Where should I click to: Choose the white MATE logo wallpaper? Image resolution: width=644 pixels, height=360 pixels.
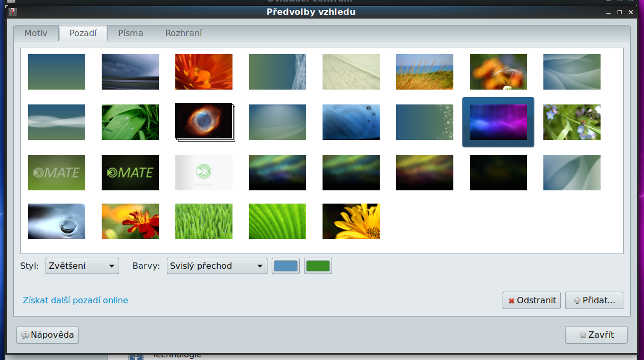click(x=204, y=172)
